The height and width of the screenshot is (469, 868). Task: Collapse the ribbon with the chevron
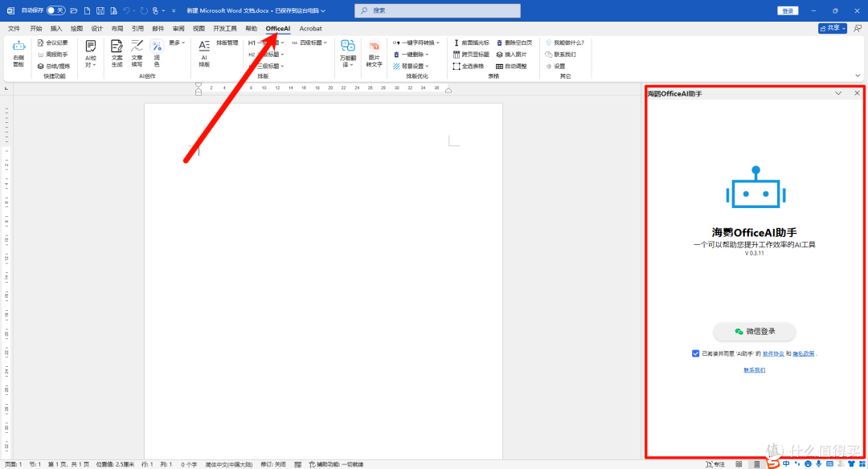point(858,75)
